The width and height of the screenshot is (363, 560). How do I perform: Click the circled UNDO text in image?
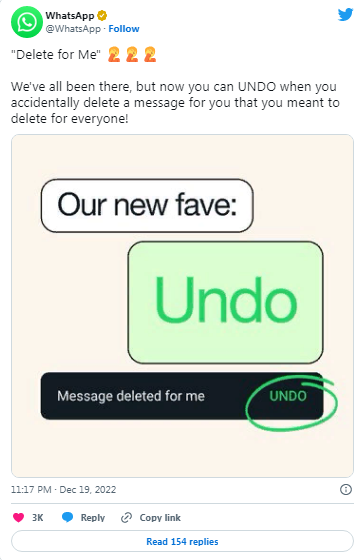pos(288,396)
